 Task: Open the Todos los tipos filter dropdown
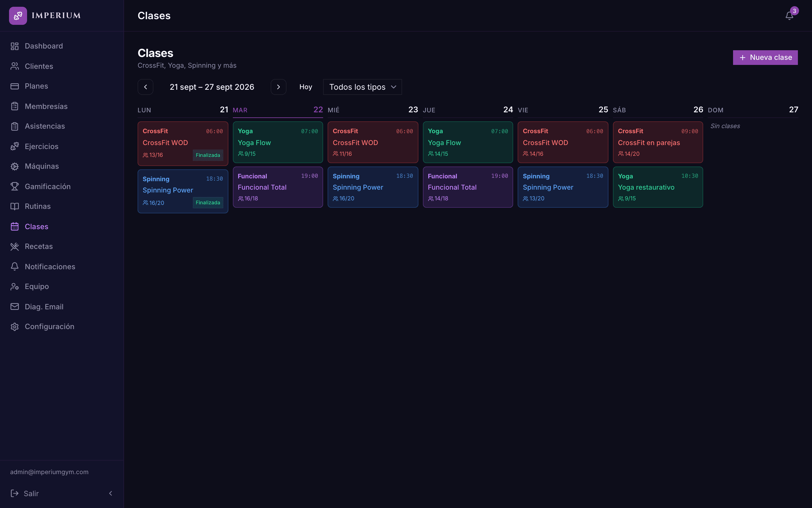[362, 87]
